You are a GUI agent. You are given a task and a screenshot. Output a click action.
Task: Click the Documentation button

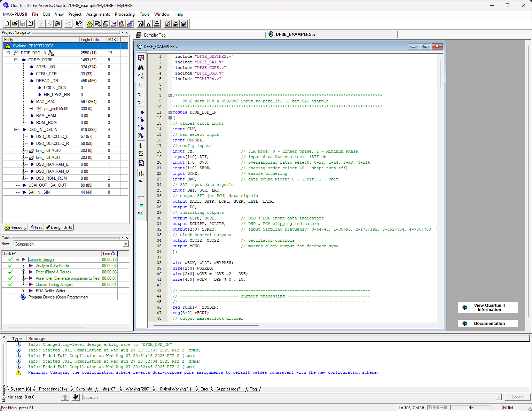(487, 324)
